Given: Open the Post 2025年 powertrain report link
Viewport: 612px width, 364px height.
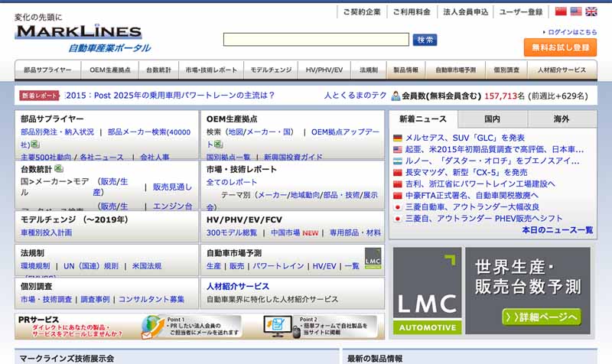Looking at the screenshot, I should pyautogui.click(x=170, y=95).
